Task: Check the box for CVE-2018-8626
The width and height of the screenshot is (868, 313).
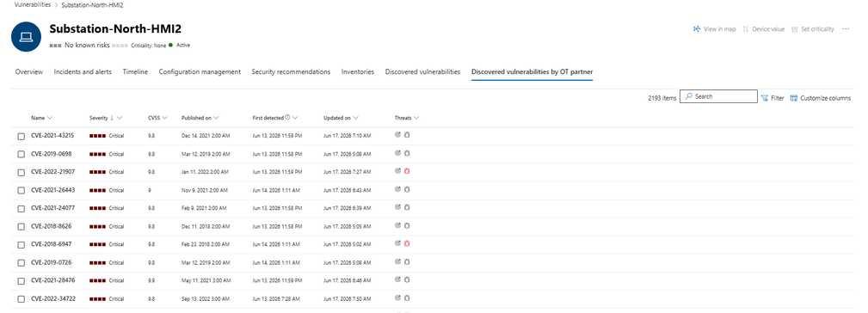Action: pos(21,227)
